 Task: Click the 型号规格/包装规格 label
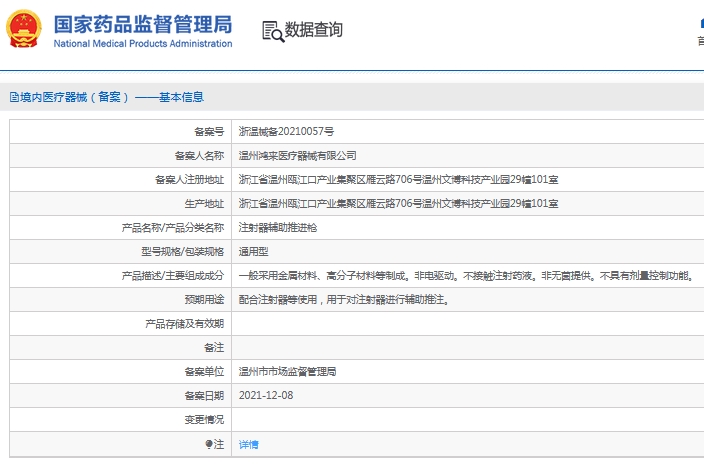[x=182, y=252]
